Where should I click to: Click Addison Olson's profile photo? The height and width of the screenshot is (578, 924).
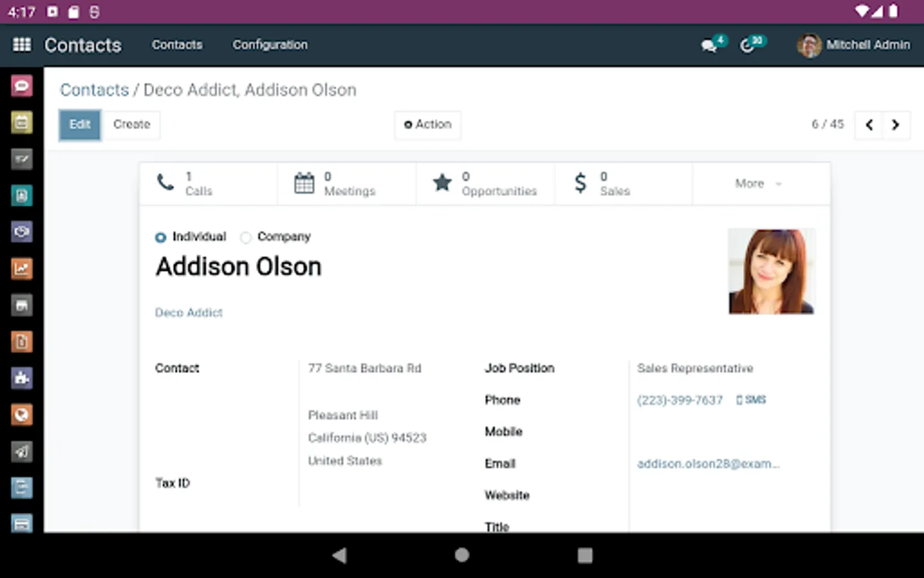(771, 272)
